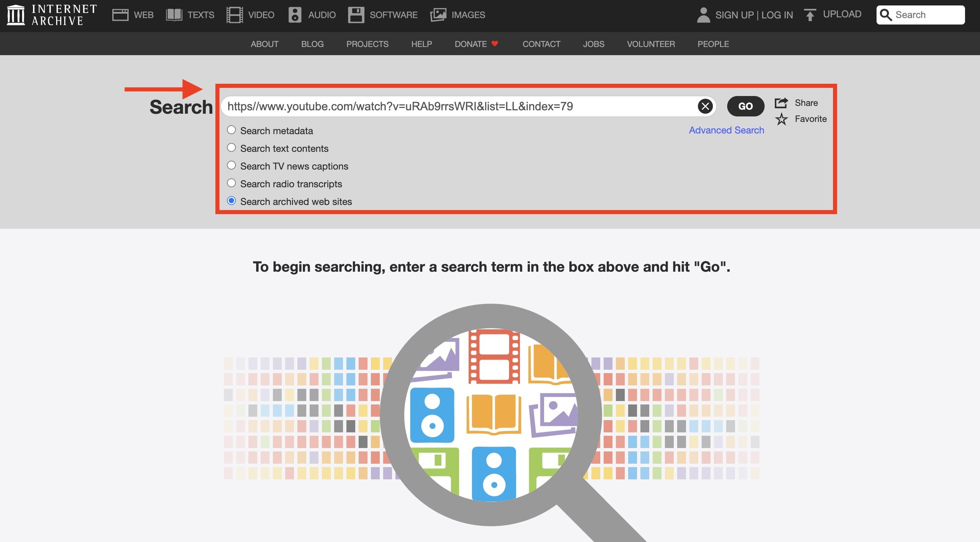Open the CONTACT link
This screenshot has width=980, height=542.
point(541,44)
